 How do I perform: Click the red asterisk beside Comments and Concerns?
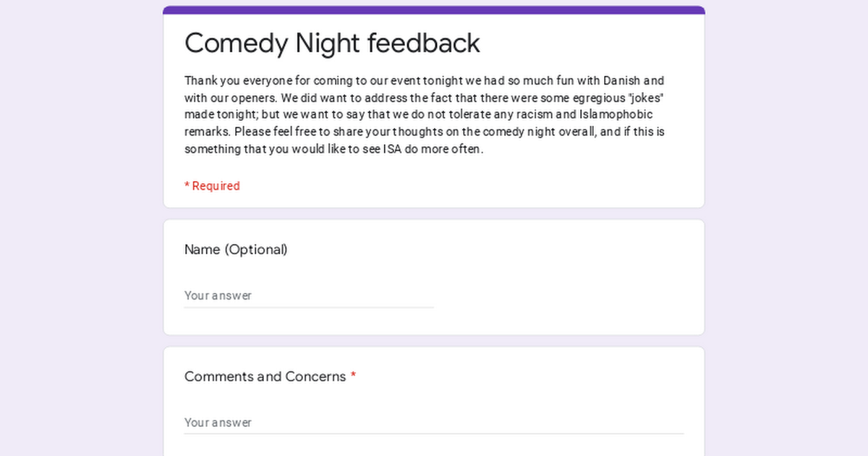(x=353, y=376)
